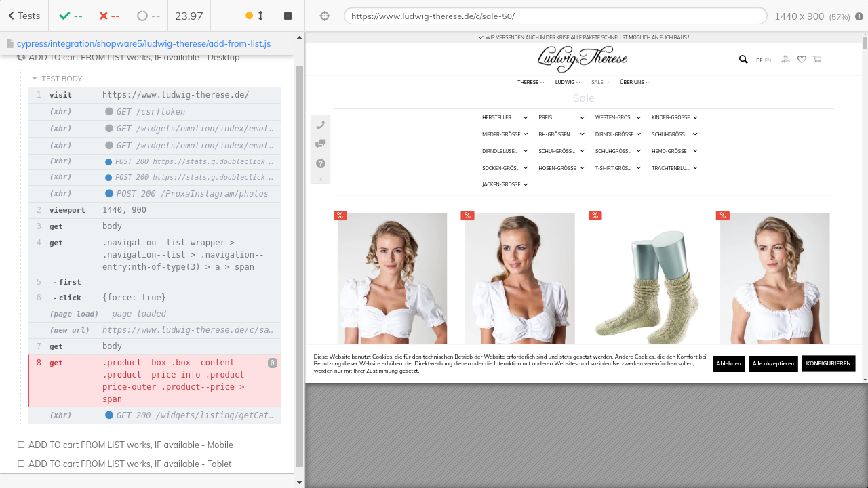Click the Cypress stop test button
Viewport: 868px width, 488px height.
coord(288,16)
